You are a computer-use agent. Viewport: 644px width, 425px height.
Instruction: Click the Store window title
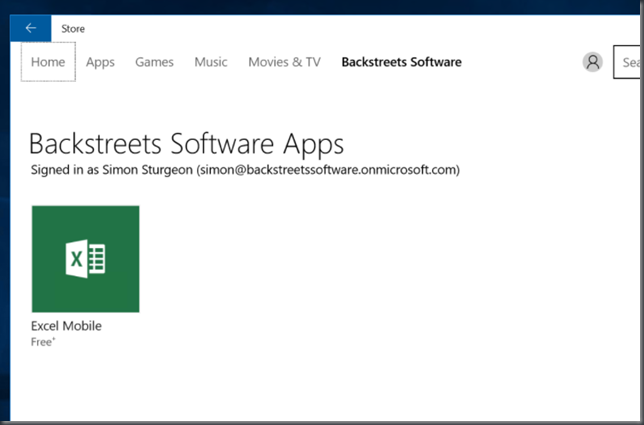click(x=73, y=29)
